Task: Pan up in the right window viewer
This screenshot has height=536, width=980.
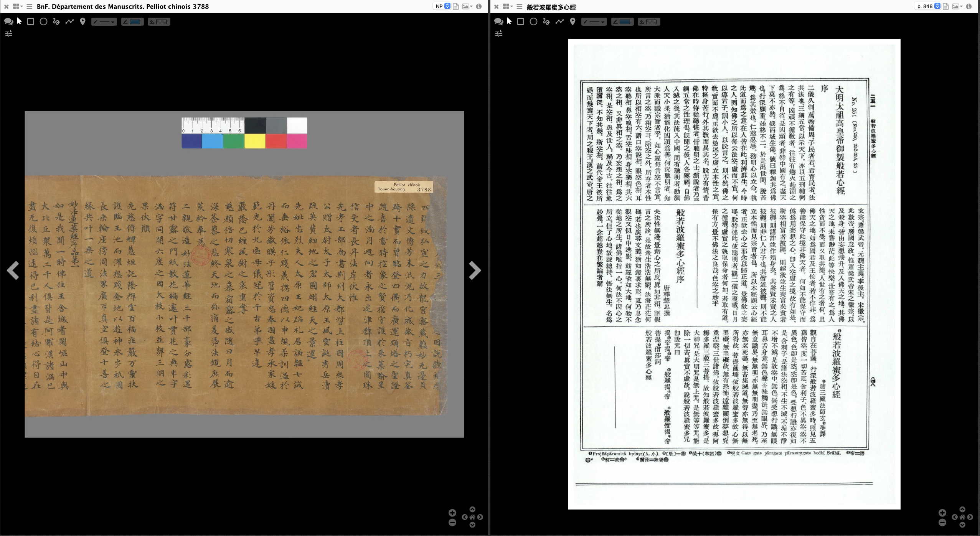Action: 962,509
